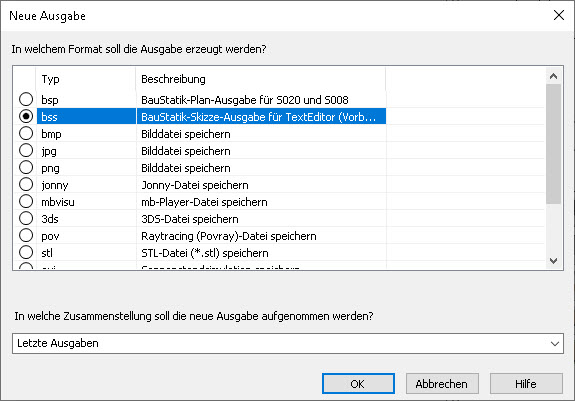This screenshot has height=401, width=575.
Task: Pick the jonny file format
Action: [26, 184]
